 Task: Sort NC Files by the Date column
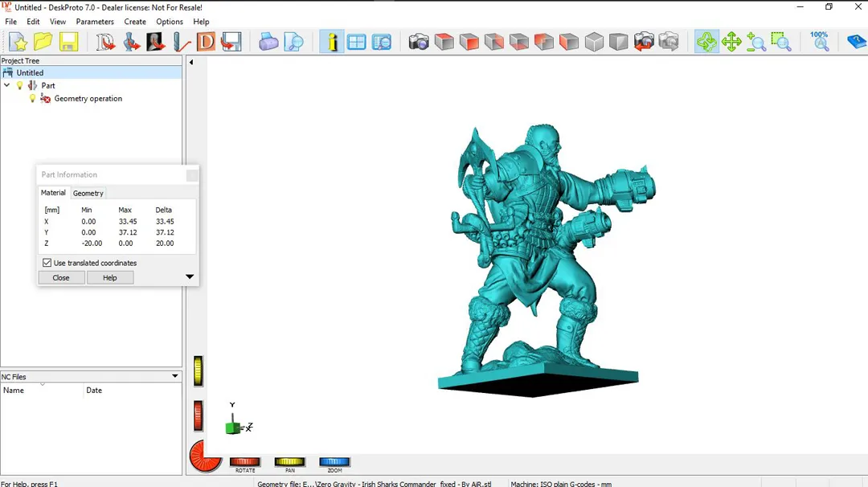[133, 390]
